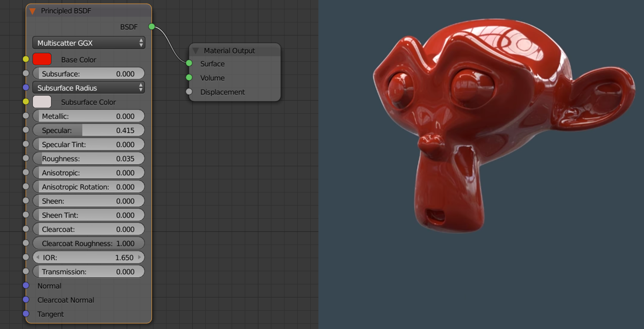644x329 pixels.
Task: Click the Specular value slider
Action: click(89, 130)
